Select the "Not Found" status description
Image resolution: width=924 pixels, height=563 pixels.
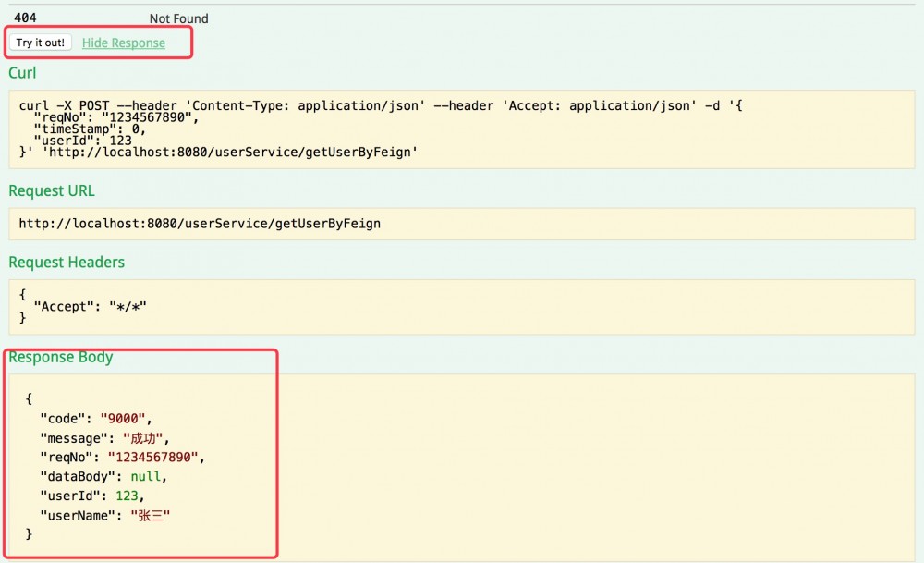178,18
